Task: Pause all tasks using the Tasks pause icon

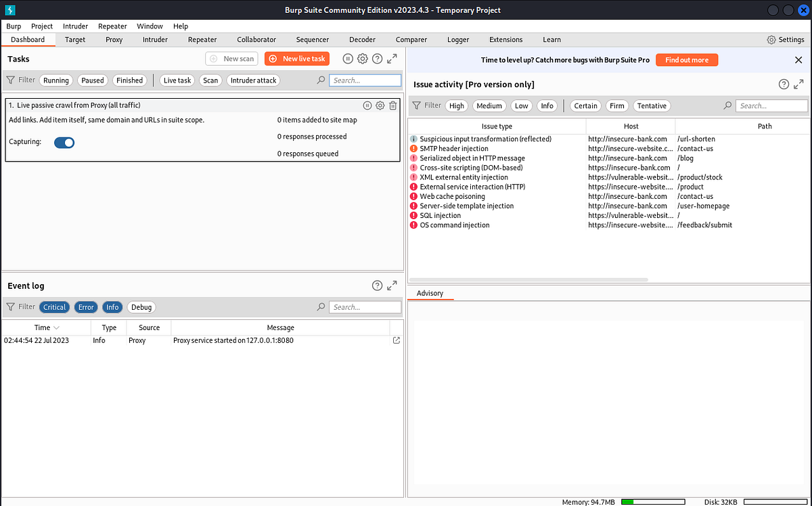Action: tap(348, 59)
